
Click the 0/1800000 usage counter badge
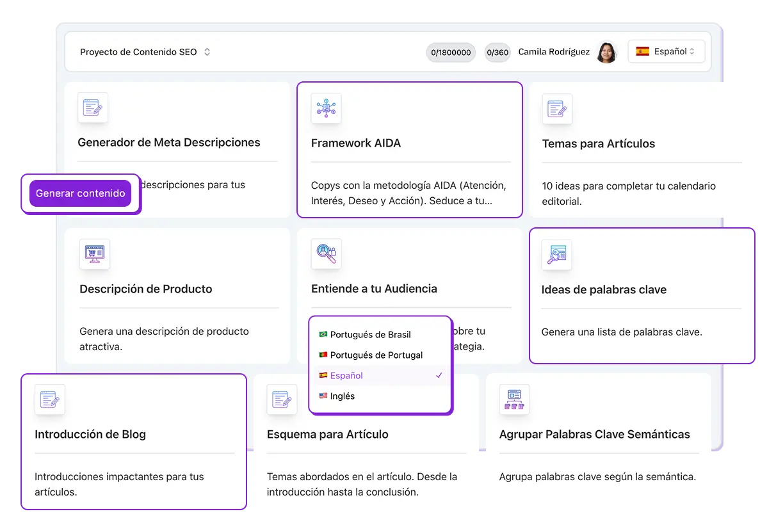click(451, 52)
